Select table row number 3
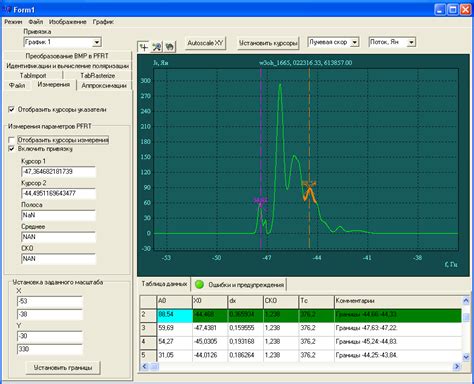Viewport: 474px width, 384px height. (148, 329)
